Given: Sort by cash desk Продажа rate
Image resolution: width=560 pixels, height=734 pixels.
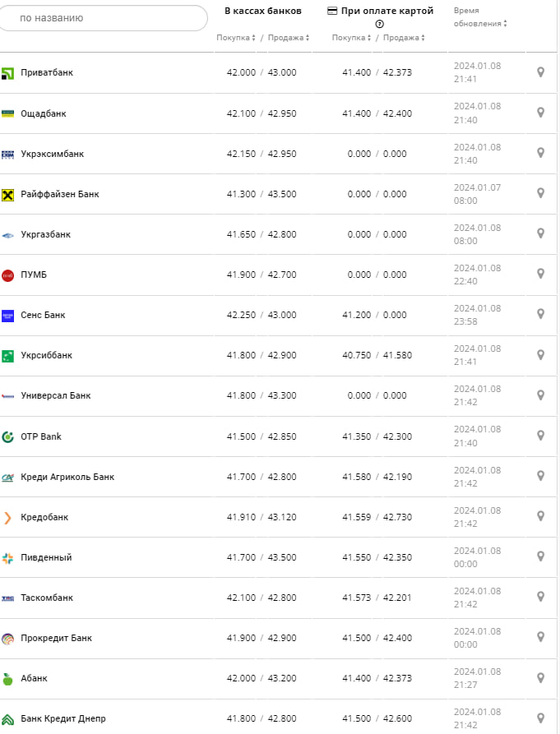Looking at the screenshot, I should pyautogui.click(x=289, y=38).
